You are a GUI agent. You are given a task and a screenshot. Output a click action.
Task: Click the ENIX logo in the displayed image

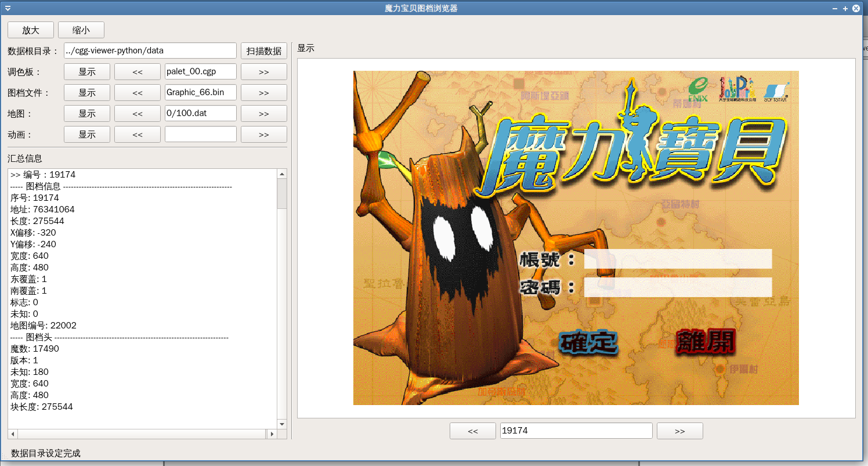click(x=698, y=91)
